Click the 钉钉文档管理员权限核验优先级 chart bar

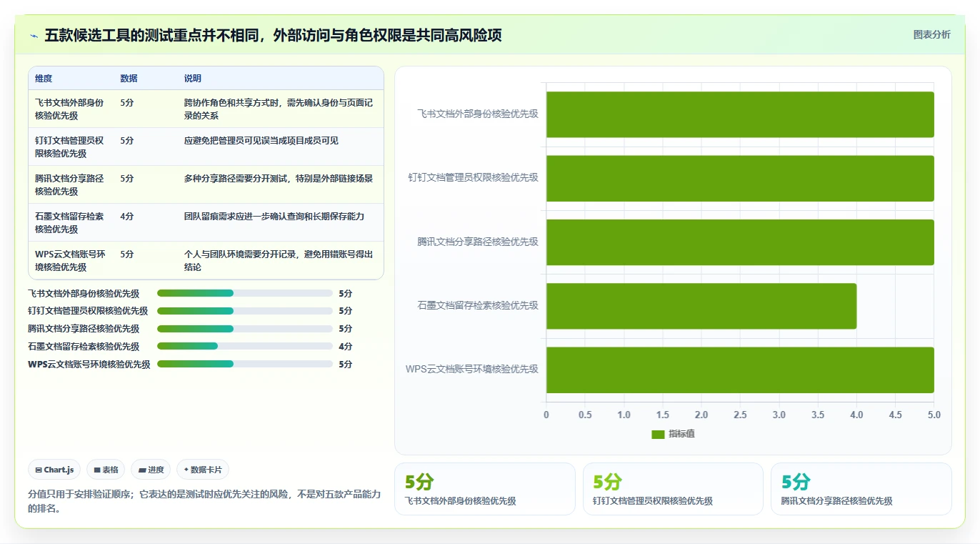point(740,178)
